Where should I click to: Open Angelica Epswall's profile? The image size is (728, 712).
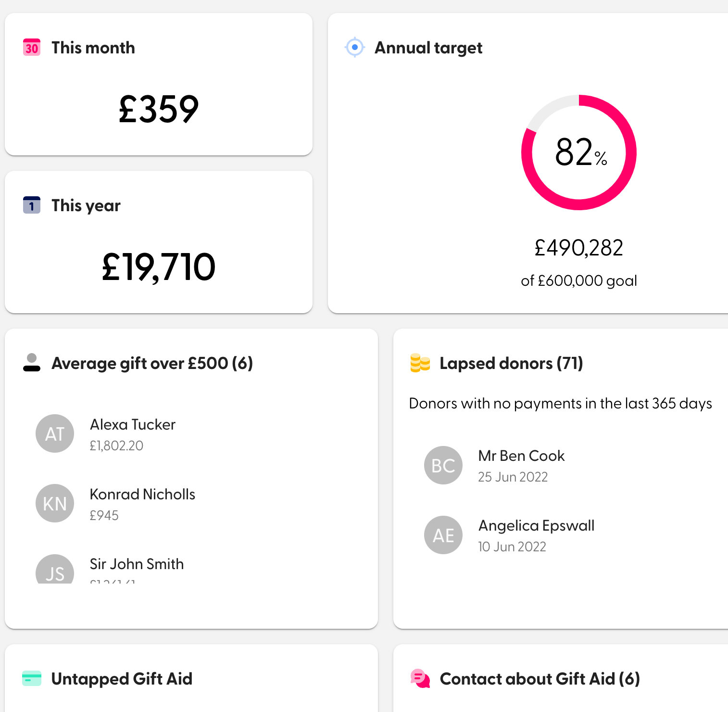click(536, 525)
